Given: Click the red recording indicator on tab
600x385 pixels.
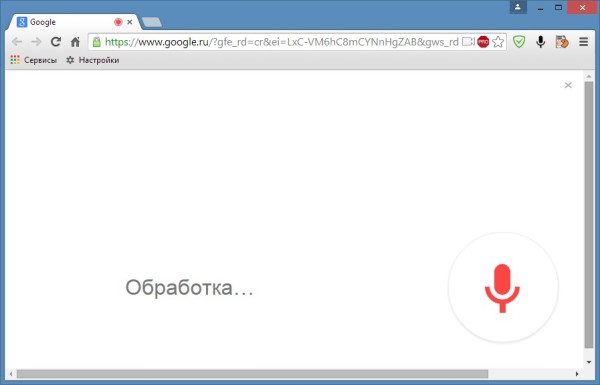Looking at the screenshot, I should coord(118,22).
